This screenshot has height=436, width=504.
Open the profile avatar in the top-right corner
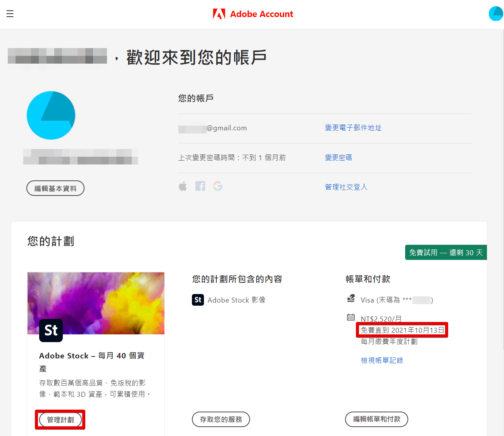click(496, 14)
